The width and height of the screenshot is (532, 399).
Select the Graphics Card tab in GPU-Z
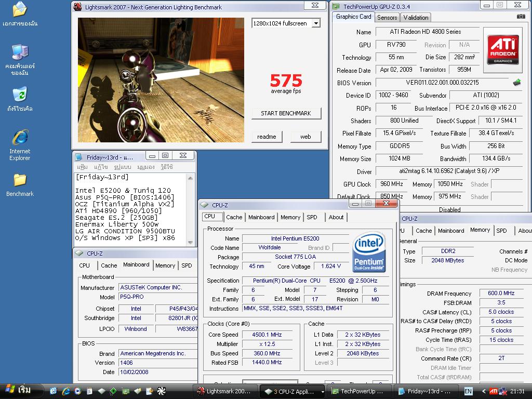point(353,17)
